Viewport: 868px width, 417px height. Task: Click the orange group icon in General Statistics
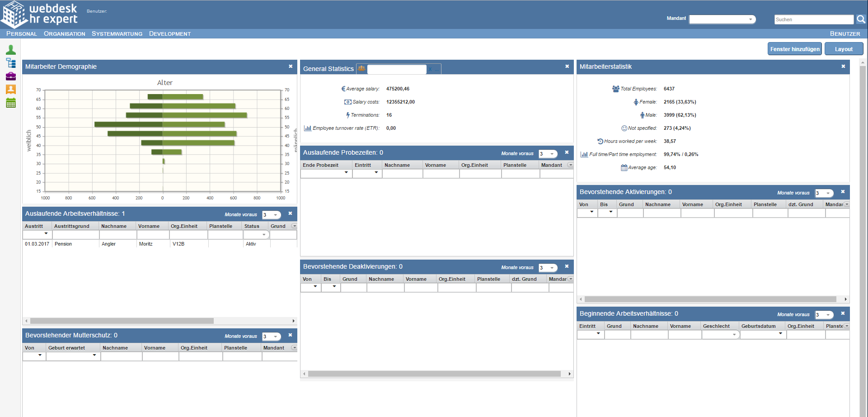pos(361,69)
